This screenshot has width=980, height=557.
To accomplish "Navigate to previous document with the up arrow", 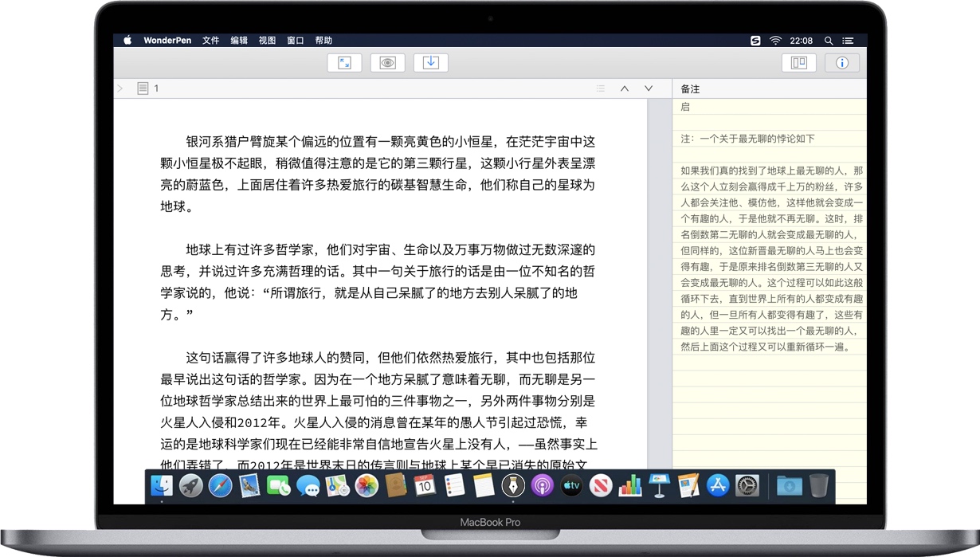I will point(624,88).
